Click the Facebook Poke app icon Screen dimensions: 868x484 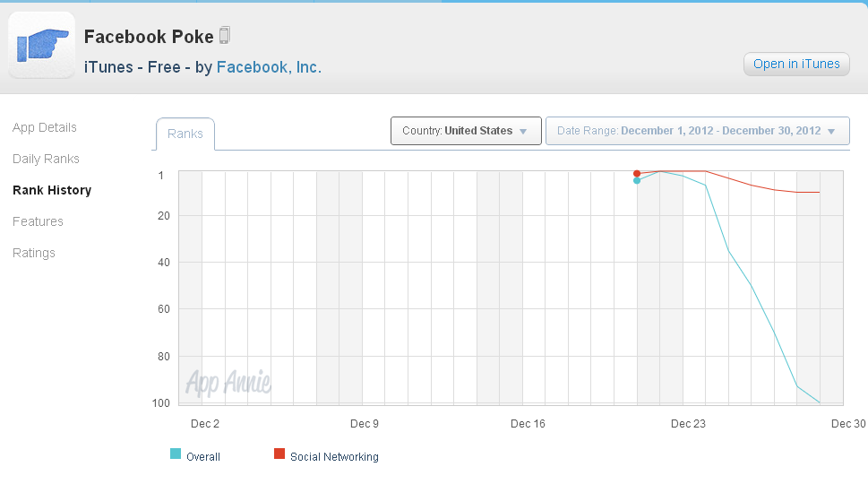click(x=41, y=45)
